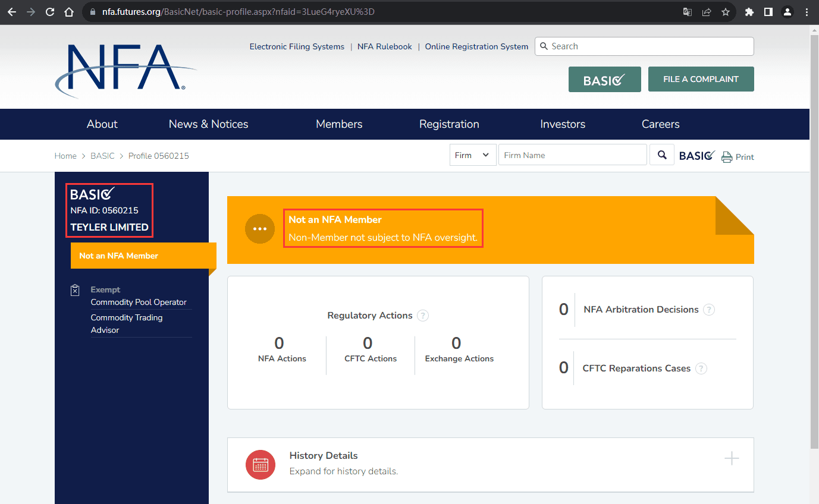The height and width of the screenshot is (504, 819).
Task: Click the FILE A COMPLAINT button
Action: tap(701, 79)
